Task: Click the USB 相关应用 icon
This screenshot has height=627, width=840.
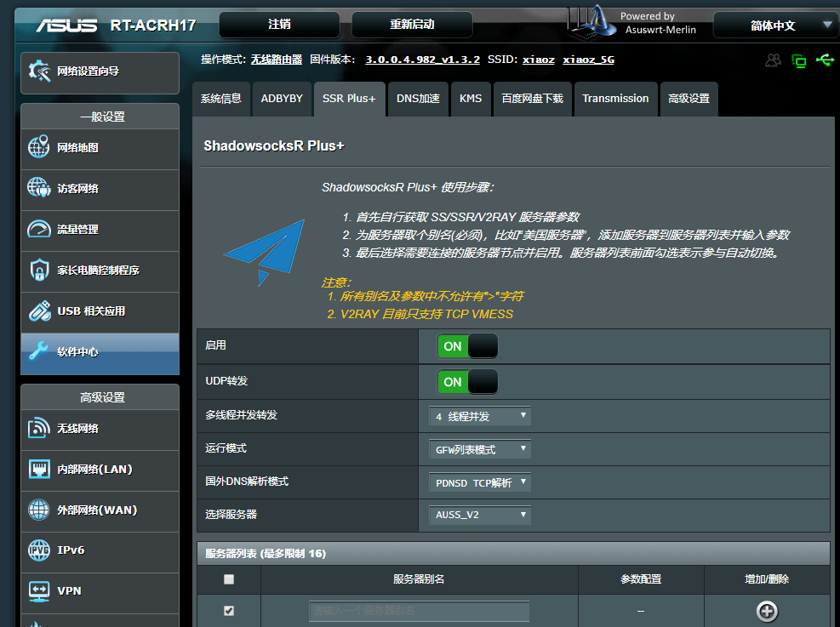Action: pyautogui.click(x=39, y=311)
